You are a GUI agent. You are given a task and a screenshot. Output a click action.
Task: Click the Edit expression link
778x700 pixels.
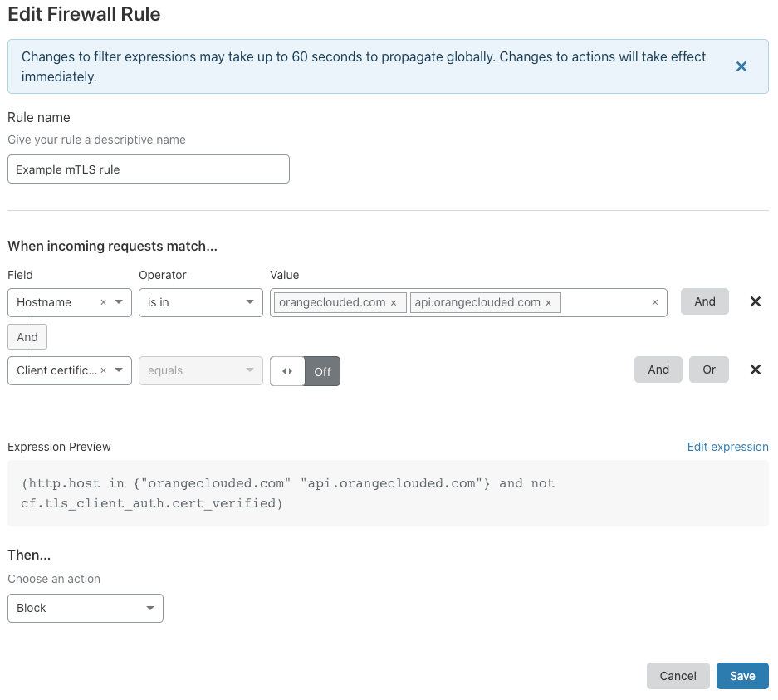tap(727, 447)
